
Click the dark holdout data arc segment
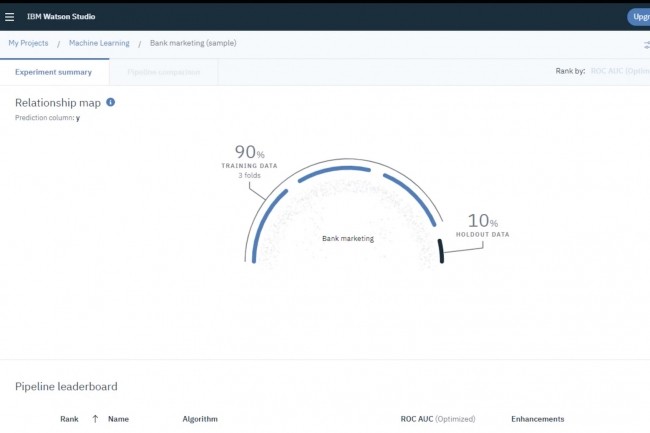click(x=441, y=251)
